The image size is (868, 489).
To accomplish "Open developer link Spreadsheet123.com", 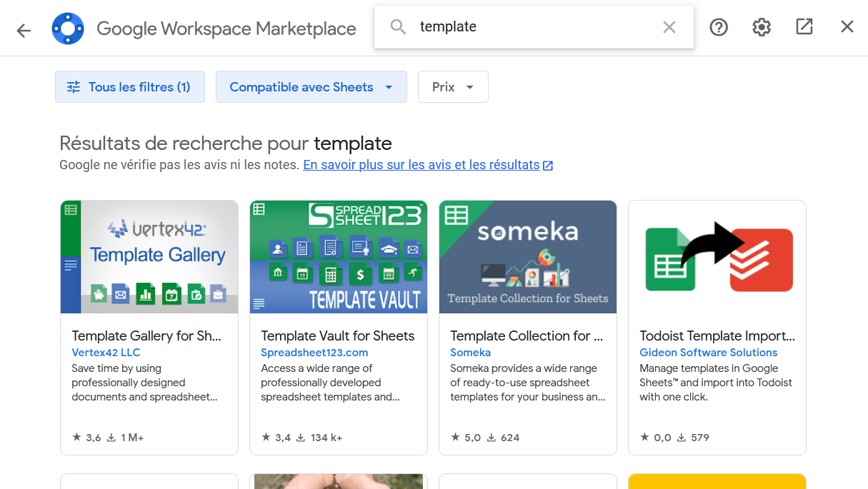I will (314, 353).
